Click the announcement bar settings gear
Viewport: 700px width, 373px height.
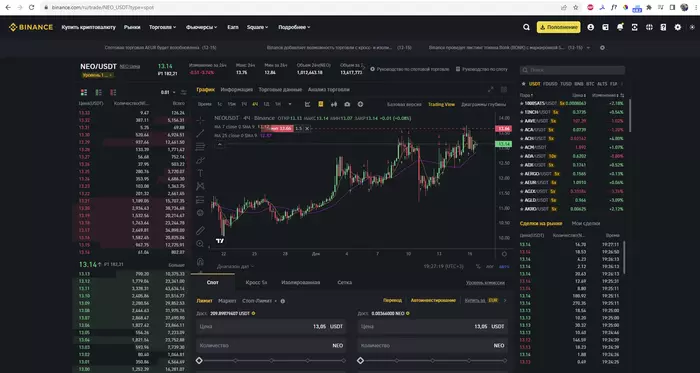pos(602,48)
